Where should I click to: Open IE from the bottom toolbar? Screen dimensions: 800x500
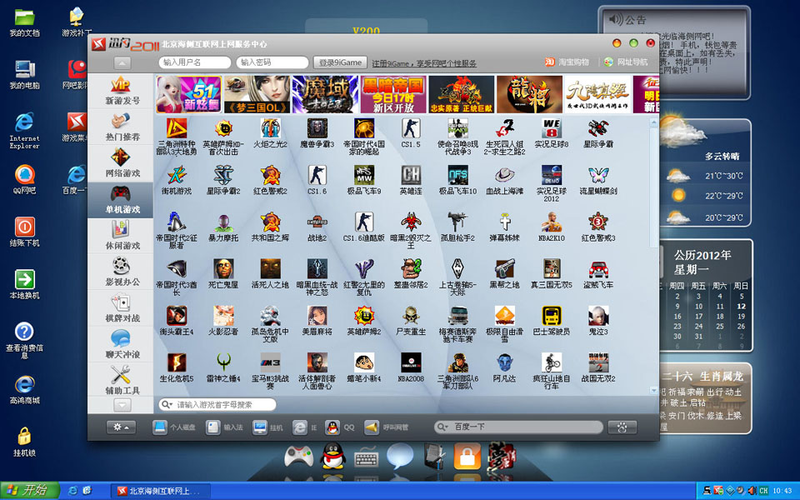[305, 427]
